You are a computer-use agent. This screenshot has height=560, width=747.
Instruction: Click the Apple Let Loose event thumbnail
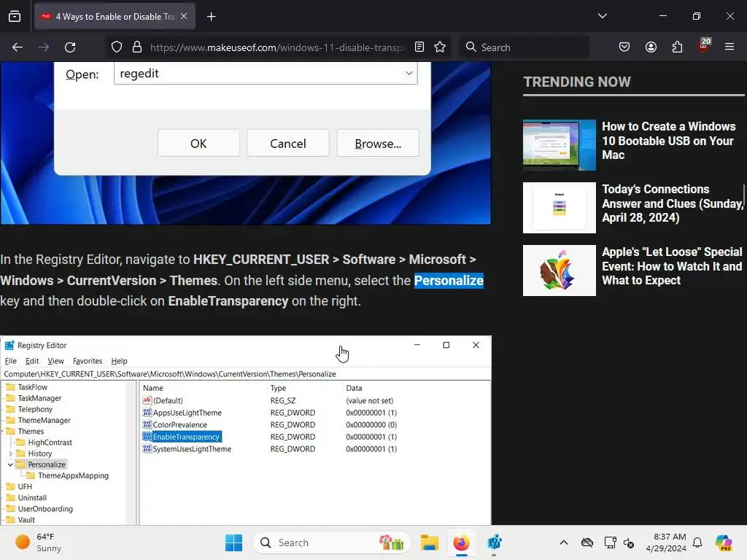click(x=560, y=271)
